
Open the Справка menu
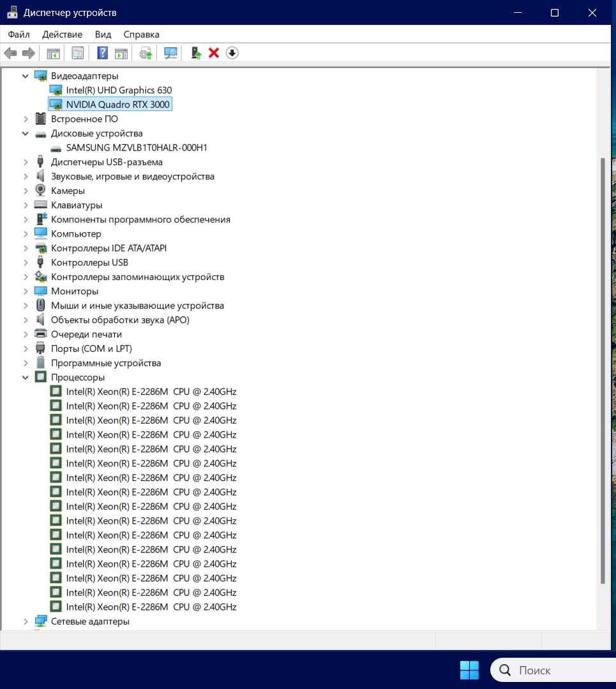click(142, 34)
